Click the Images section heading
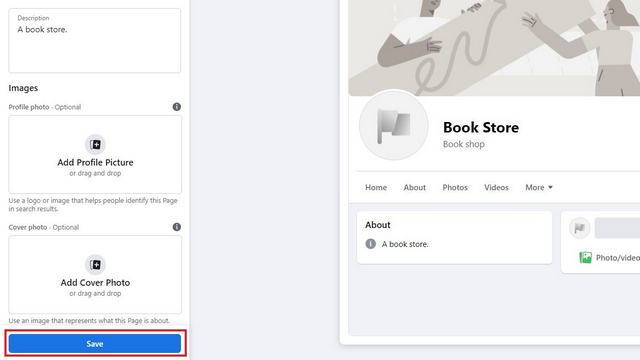This screenshot has width=640, height=360. 23,88
